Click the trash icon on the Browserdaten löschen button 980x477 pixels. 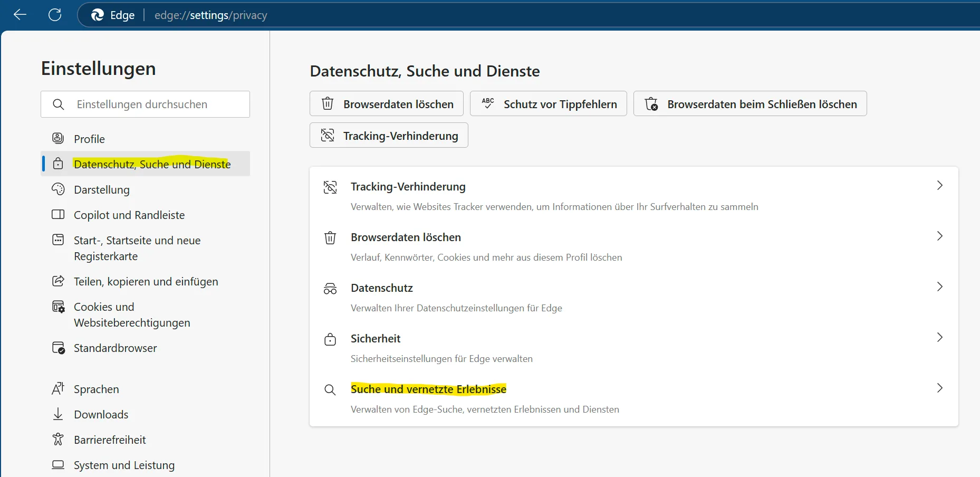[328, 103]
